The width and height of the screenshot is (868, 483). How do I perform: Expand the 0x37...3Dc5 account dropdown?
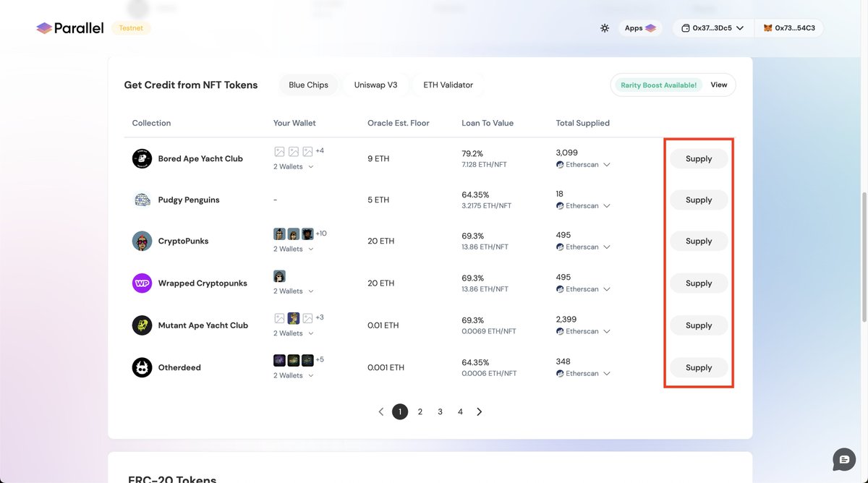pyautogui.click(x=713, y=28)
